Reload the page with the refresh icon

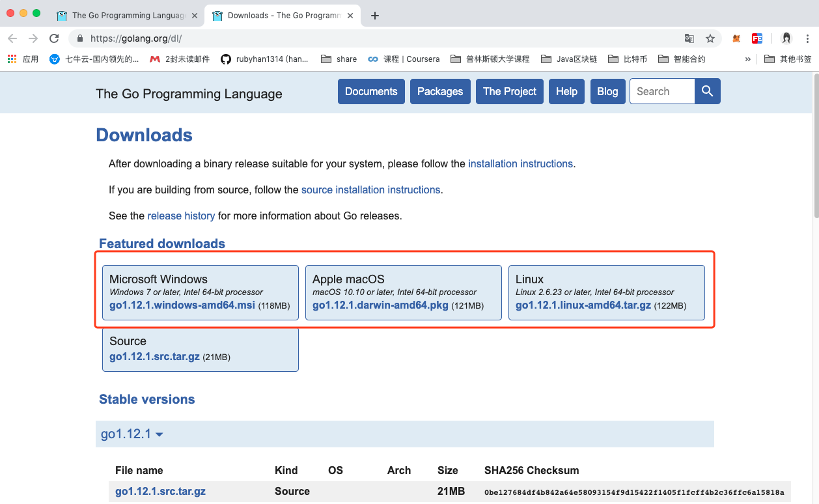(54, 38)
